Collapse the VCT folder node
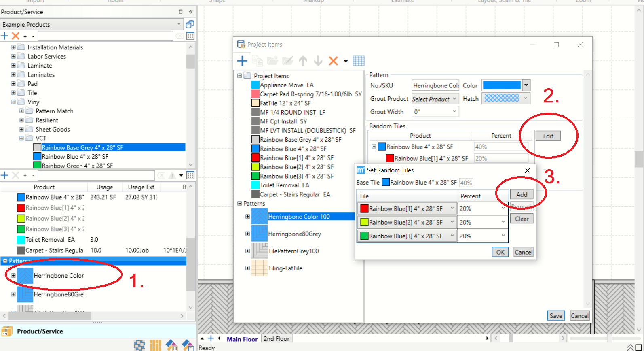Screen dimensions: 644x351 (21, 138)
